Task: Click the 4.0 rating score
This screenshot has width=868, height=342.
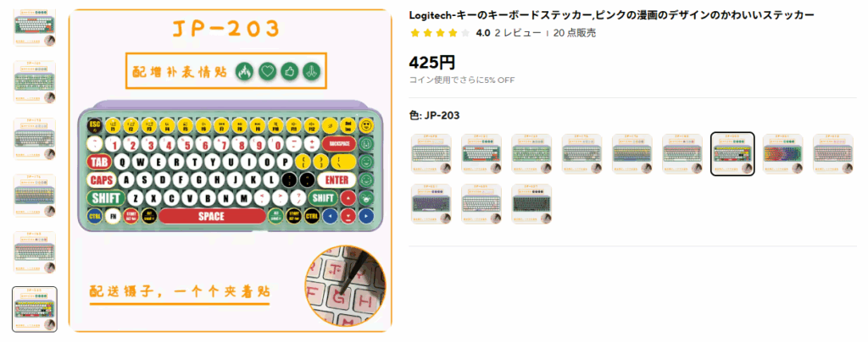Action: 482,33
